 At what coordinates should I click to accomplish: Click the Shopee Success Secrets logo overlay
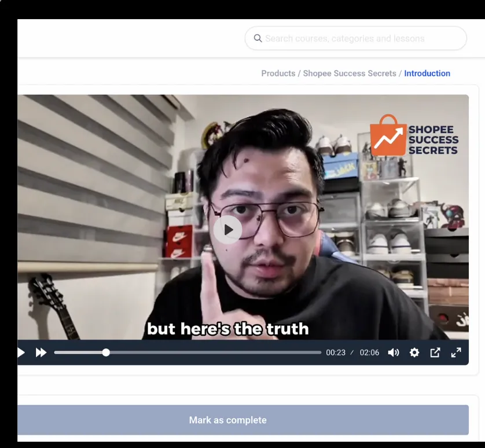pos(414,135)
